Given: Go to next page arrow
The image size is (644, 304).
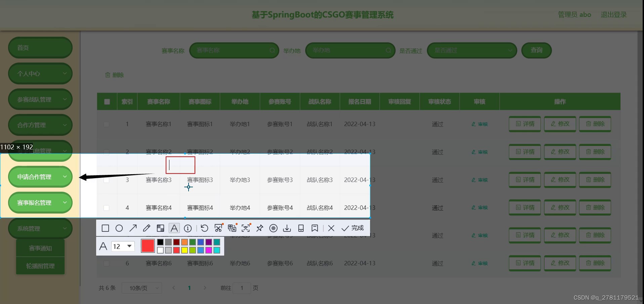Looking at the screenshot, I should [x=205, y=288].
